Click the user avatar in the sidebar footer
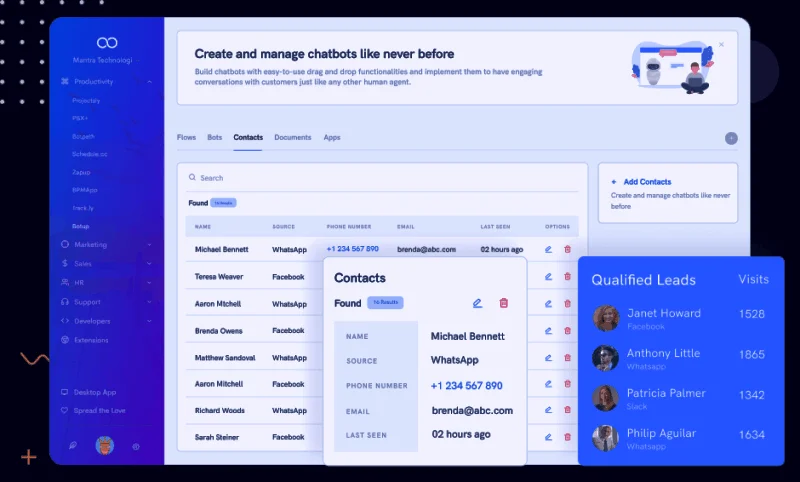The height and width of the screenshot is (482, 800). [105, 446]
